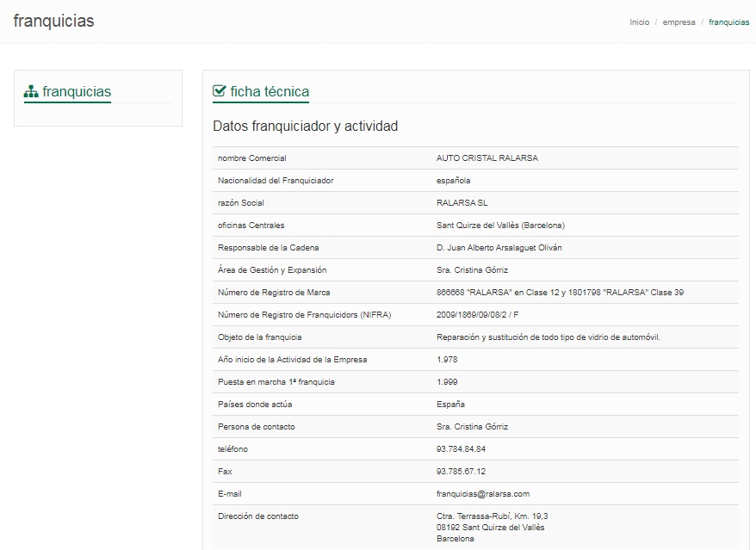Select the year value '1.978'
Viewport: 756px width, 550px height.
(x=447, y=360)
